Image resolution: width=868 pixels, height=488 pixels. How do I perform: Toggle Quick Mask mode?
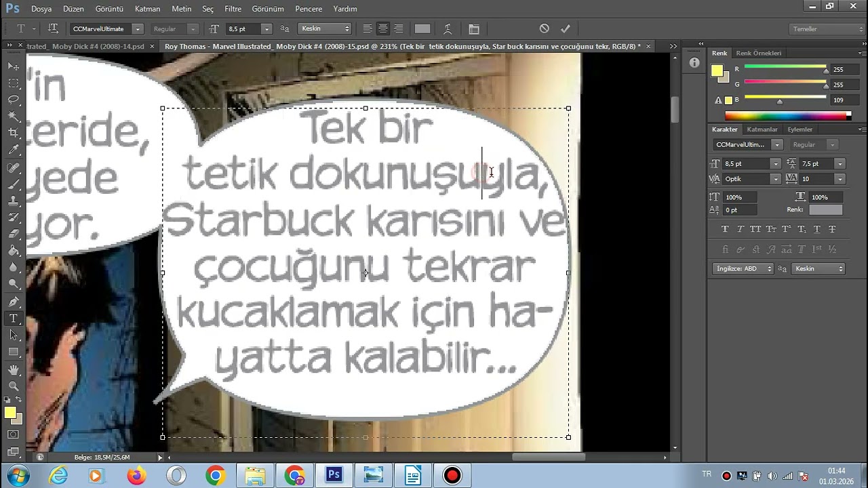[13, 434]
